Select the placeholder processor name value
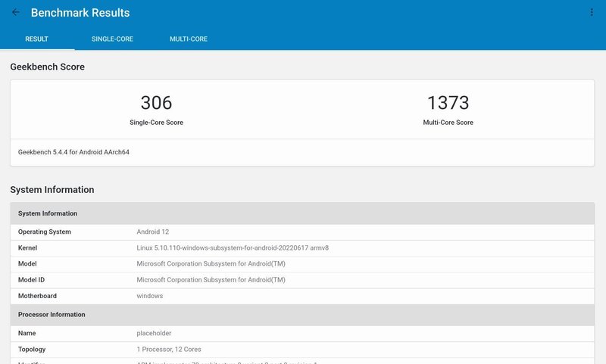Viewport: 606px width, 364px height. 154,333
